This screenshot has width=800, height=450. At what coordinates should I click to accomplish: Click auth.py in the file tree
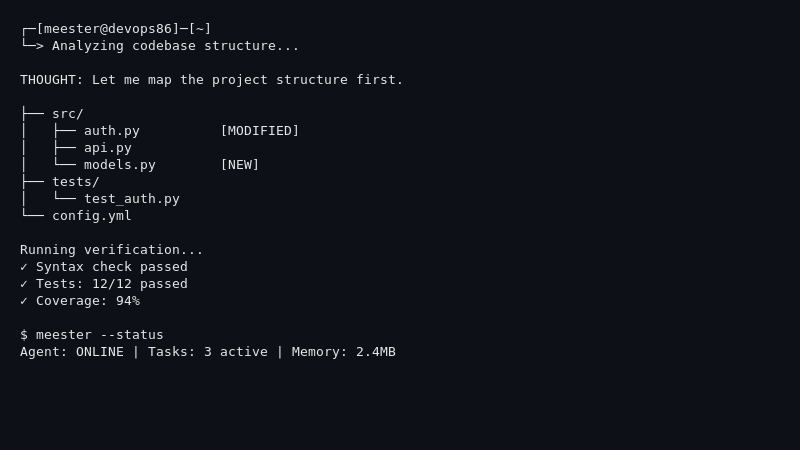pos(112,131)
